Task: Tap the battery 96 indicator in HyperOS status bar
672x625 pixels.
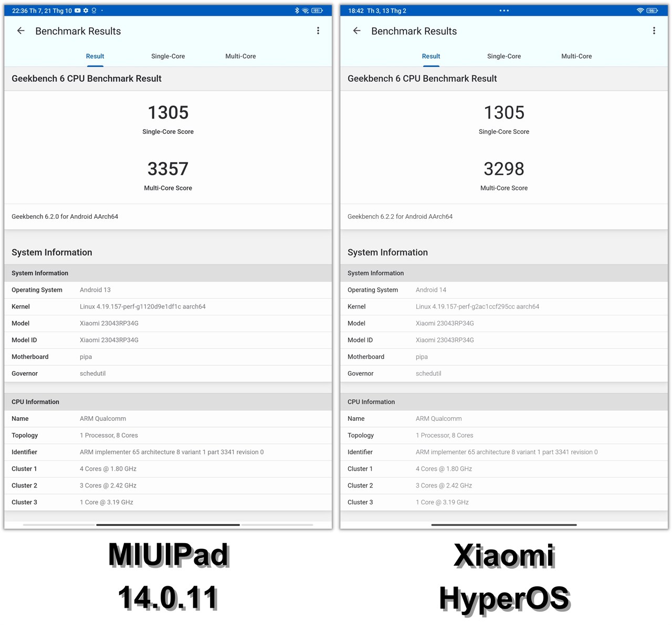Action: click(x=652, y=10)
